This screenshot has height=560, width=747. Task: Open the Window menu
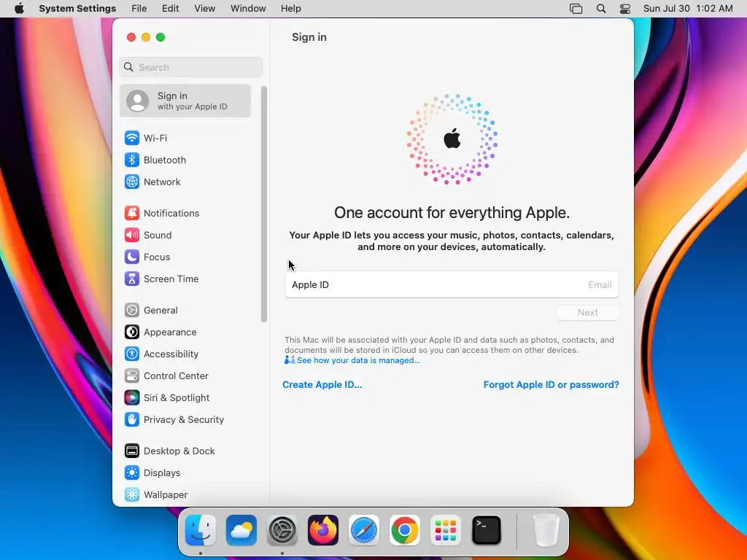click(248, 9)
